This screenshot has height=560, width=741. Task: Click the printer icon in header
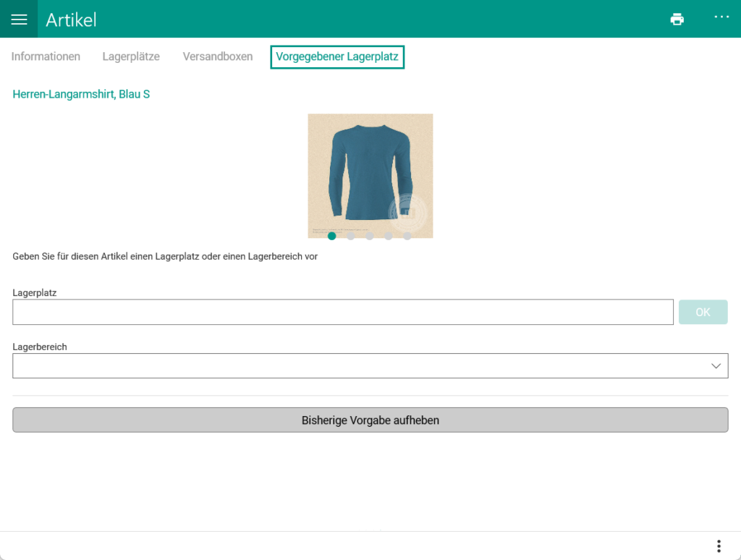pos(677,20)
